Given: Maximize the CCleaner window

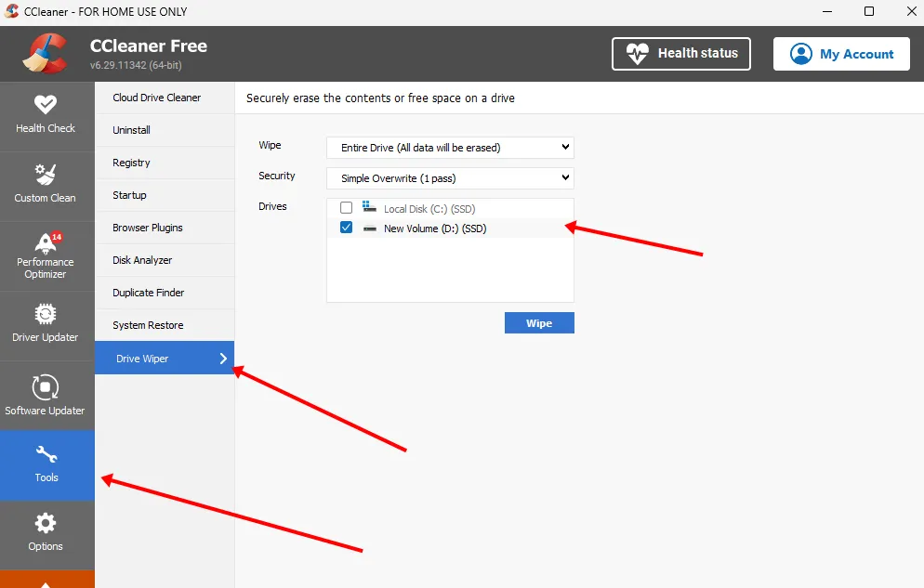Looking at the screenshot, I should (x=869, y=11).
